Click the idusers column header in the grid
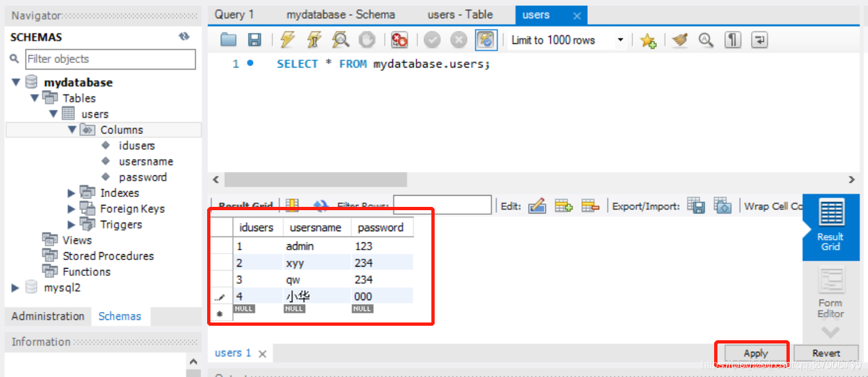868x377 pixels. (258, 228)
